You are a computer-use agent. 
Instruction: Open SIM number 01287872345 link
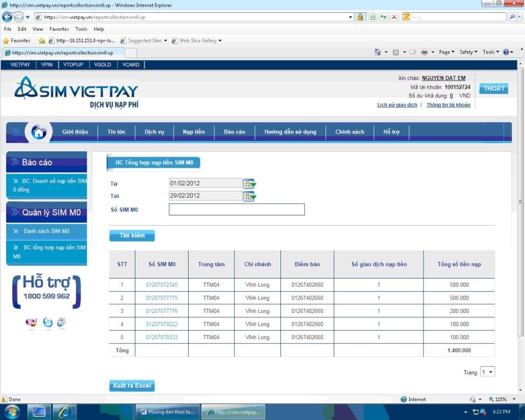[161, 285]
